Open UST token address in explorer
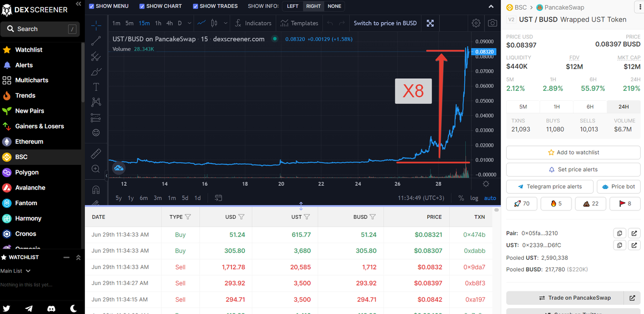The image size is (644, 314). [x=634, y=245]
